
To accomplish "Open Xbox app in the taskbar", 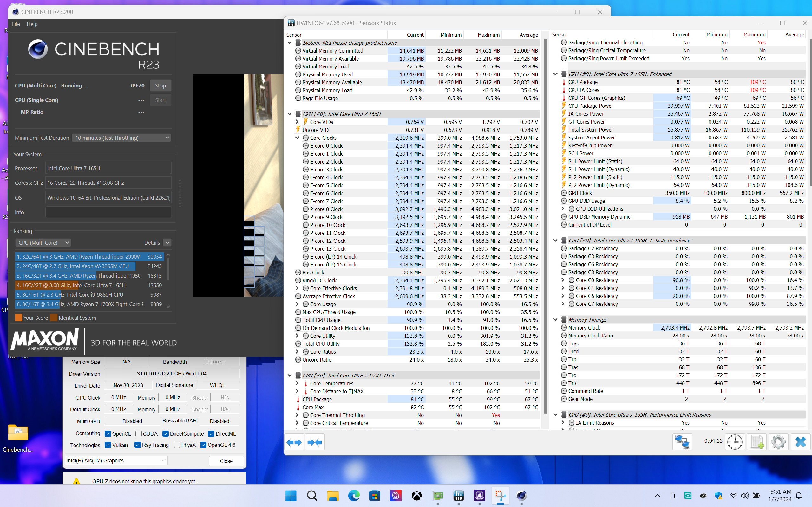I will 416,496.
